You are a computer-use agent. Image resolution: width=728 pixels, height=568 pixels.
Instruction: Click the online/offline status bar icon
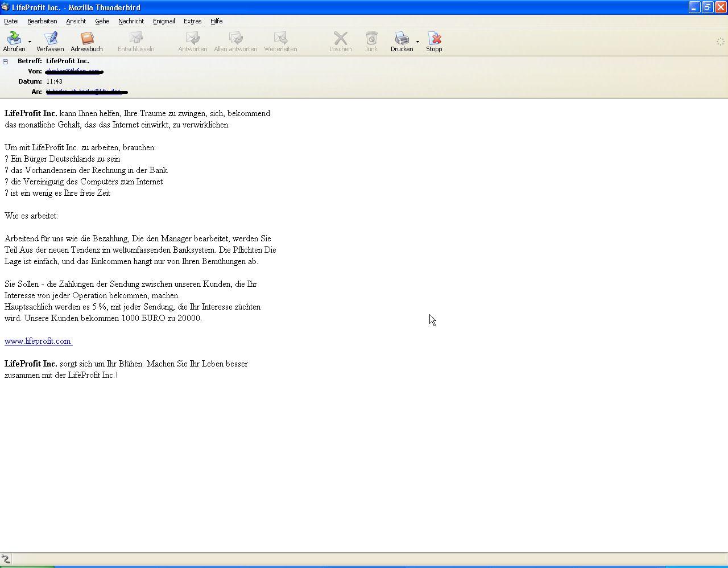click(6, 559)
